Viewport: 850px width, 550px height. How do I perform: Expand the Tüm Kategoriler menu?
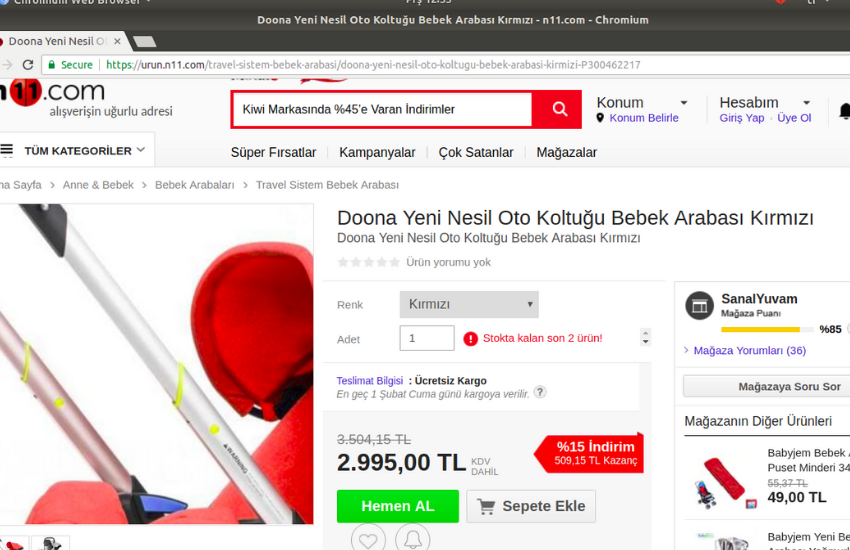pos(76,151)
